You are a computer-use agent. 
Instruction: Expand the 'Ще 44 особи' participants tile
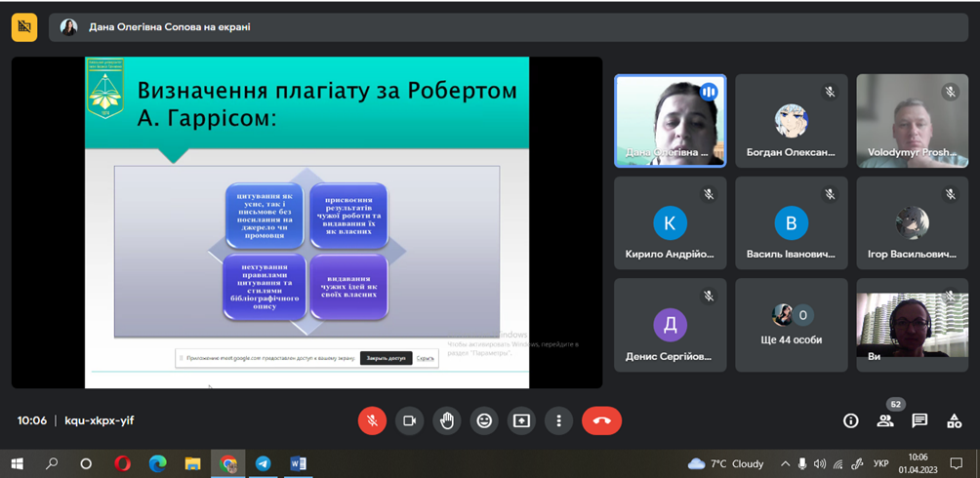[x=791, y=325]
